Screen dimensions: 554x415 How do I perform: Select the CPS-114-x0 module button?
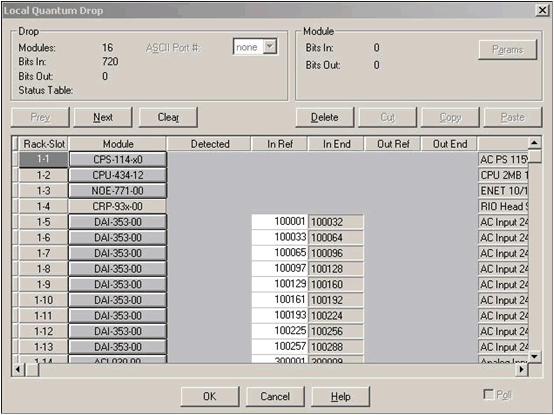click(x=118, y=159)
